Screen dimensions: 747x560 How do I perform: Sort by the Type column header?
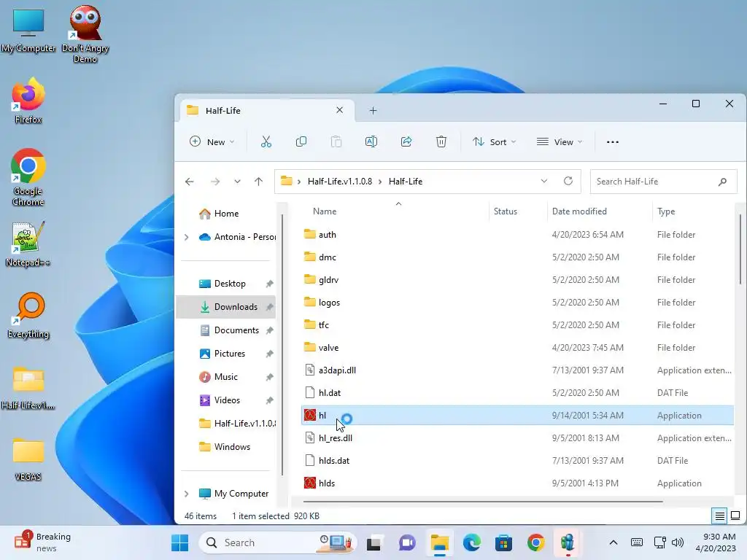(666, 211)
